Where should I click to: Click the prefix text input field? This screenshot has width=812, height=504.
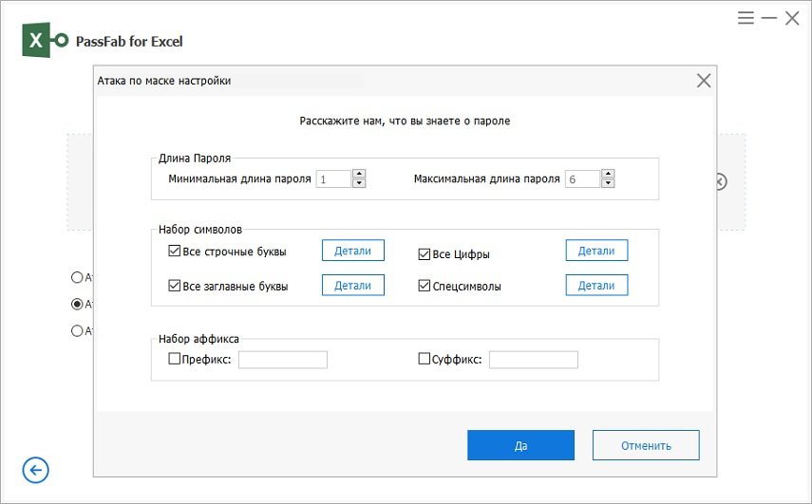point(282,360)
